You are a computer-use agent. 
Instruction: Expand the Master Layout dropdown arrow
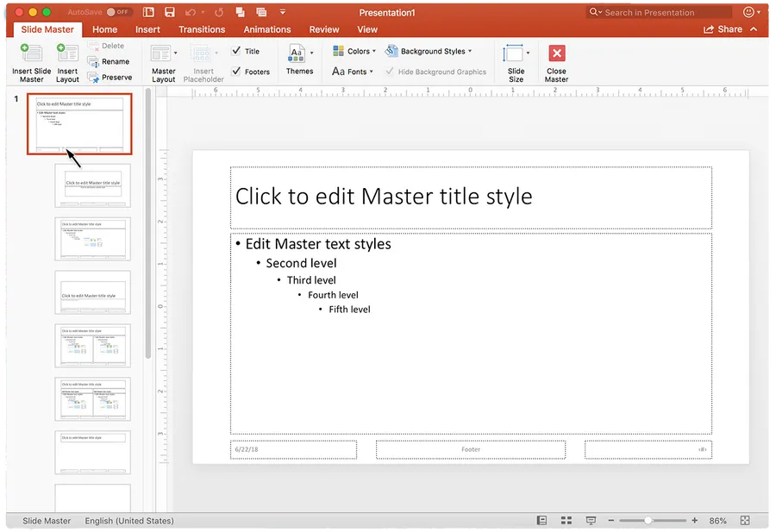pos(175,53)
